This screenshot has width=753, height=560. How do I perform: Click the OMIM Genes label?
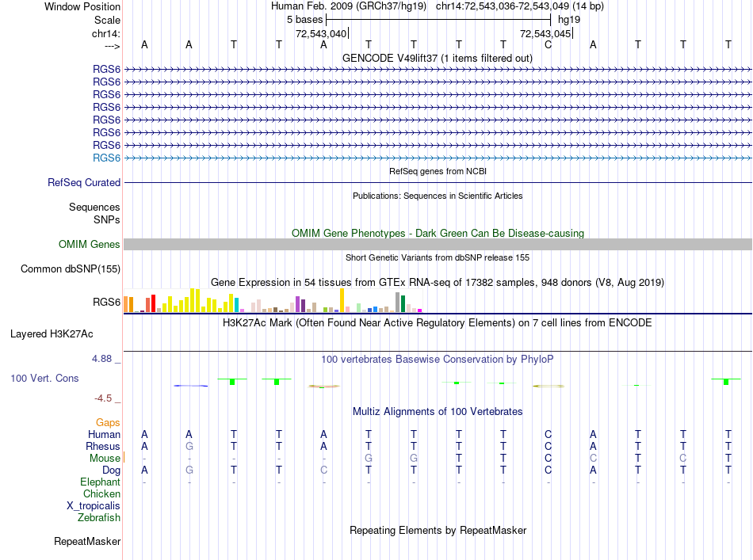point(90,244)
